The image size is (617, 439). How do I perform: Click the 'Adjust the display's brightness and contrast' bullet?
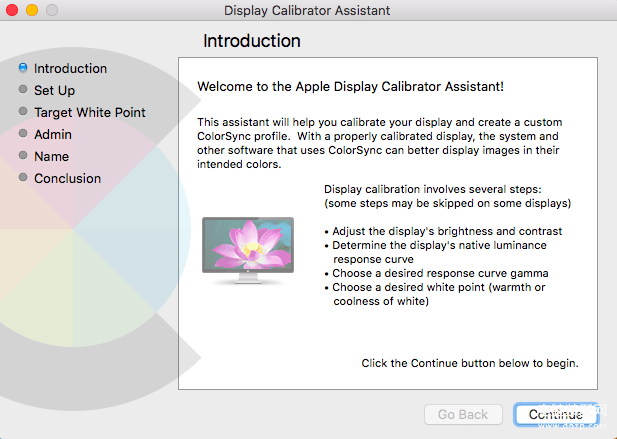443,231
